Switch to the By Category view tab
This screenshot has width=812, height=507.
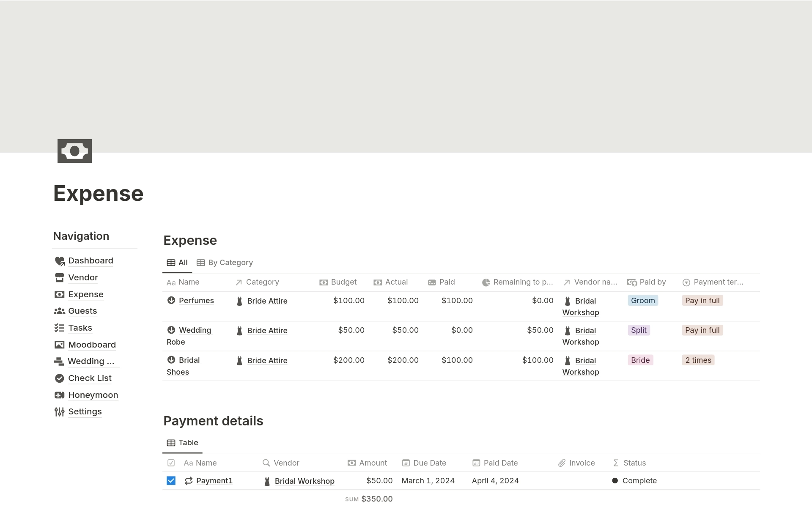225,263
